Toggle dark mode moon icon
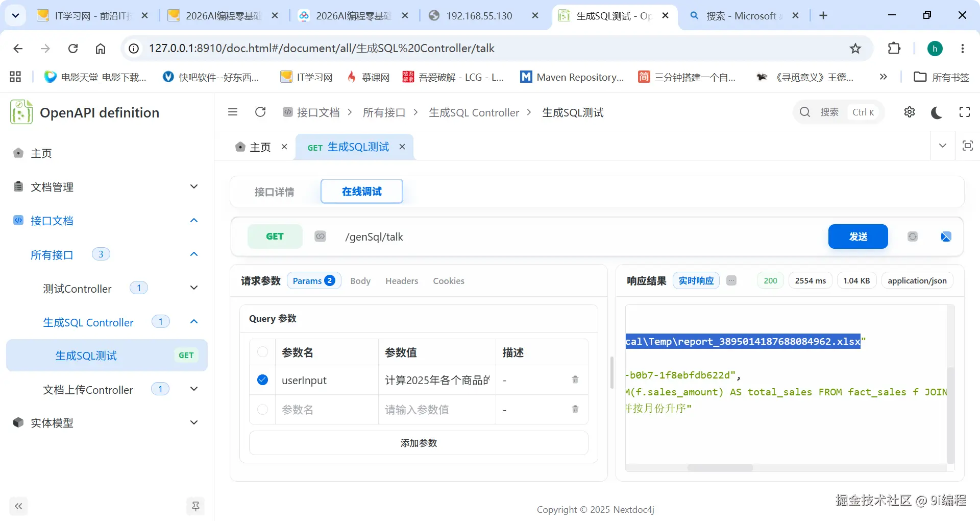 tap(937, 112)
